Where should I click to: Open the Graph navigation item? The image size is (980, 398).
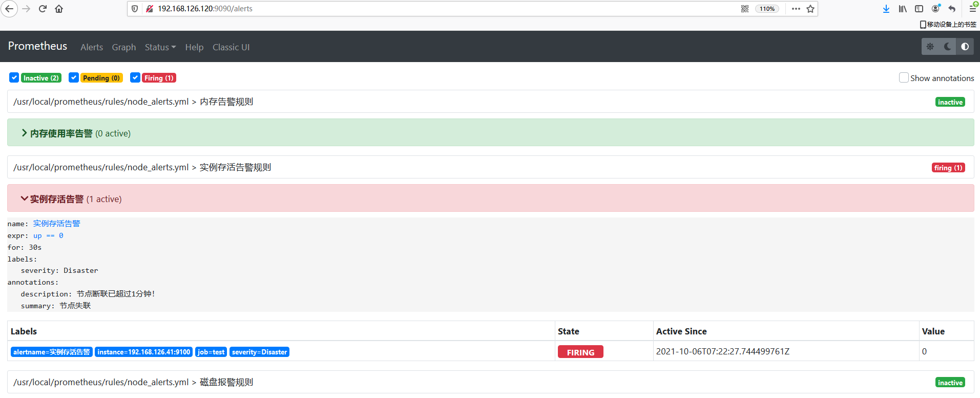coord(124,47)
